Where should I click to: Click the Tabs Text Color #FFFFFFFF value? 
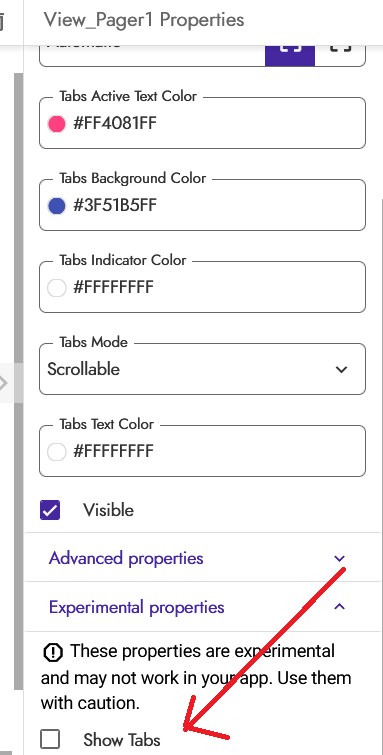pyautogui.click(x=113, y=452)
